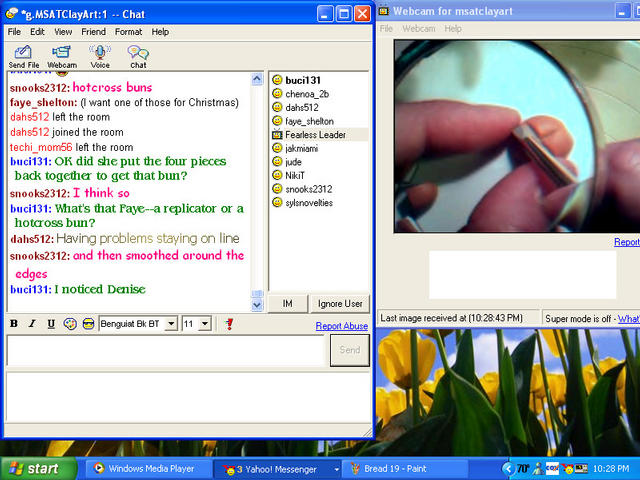Open the Webcam menu in Webcam window
Screen dimensions: 640x480
click(419, 29)
